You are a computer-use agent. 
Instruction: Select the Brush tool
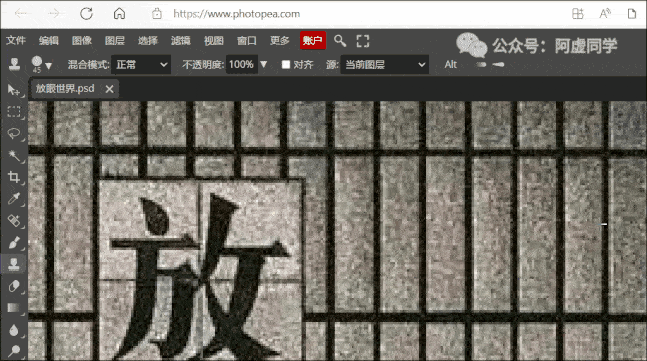pos(14,243)
